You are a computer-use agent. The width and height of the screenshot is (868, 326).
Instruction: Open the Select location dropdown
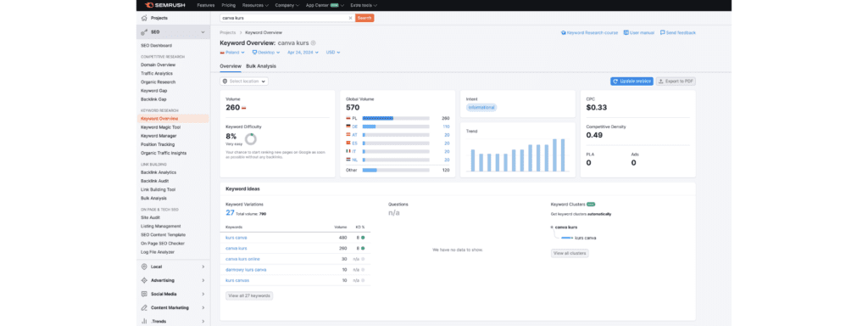coord(244,81)
